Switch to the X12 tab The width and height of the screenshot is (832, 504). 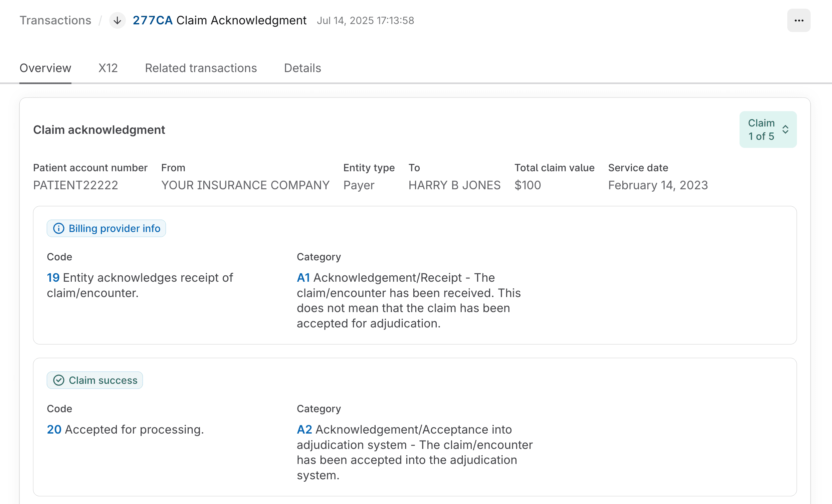pyautogui.click(x=108, y=68)
